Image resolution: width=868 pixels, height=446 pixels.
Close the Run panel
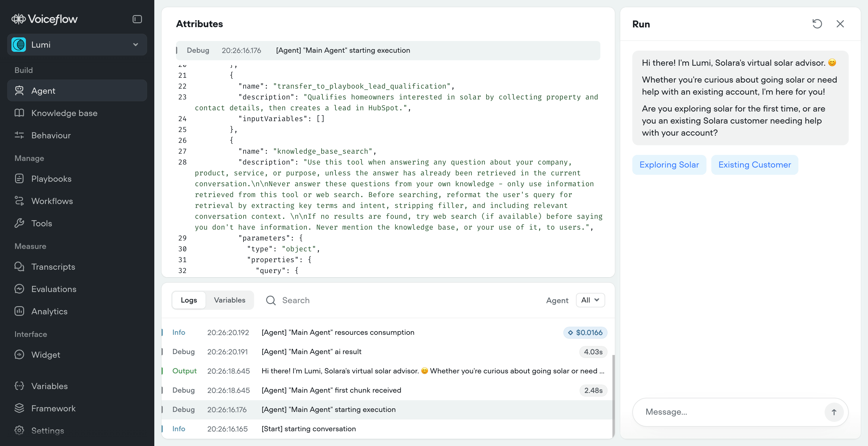(x=840, y=24)
